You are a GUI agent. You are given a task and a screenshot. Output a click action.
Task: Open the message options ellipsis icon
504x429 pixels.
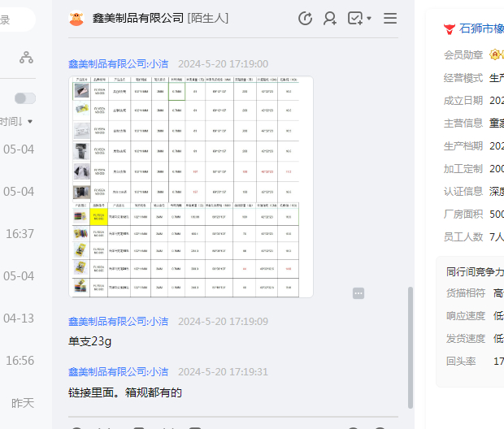pyautogui.click(x=358, y=293)
